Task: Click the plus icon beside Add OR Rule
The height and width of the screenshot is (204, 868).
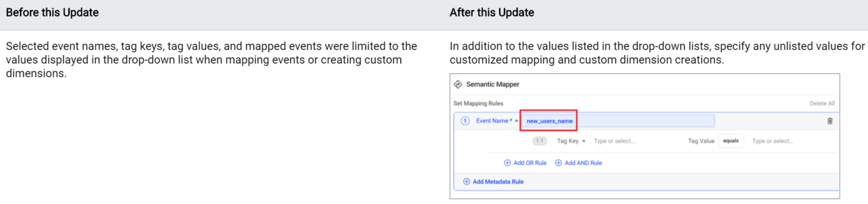Action: pyautogui.click(x=507, y=163)
